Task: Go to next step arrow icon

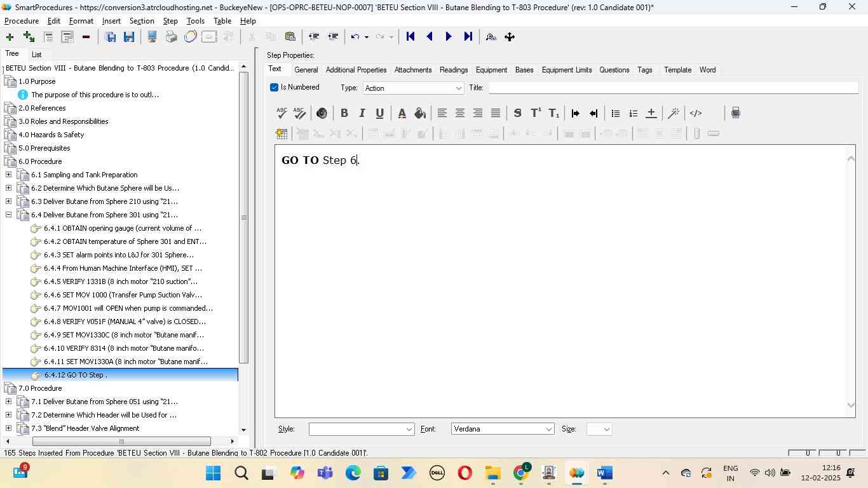Action: point(449,37)
